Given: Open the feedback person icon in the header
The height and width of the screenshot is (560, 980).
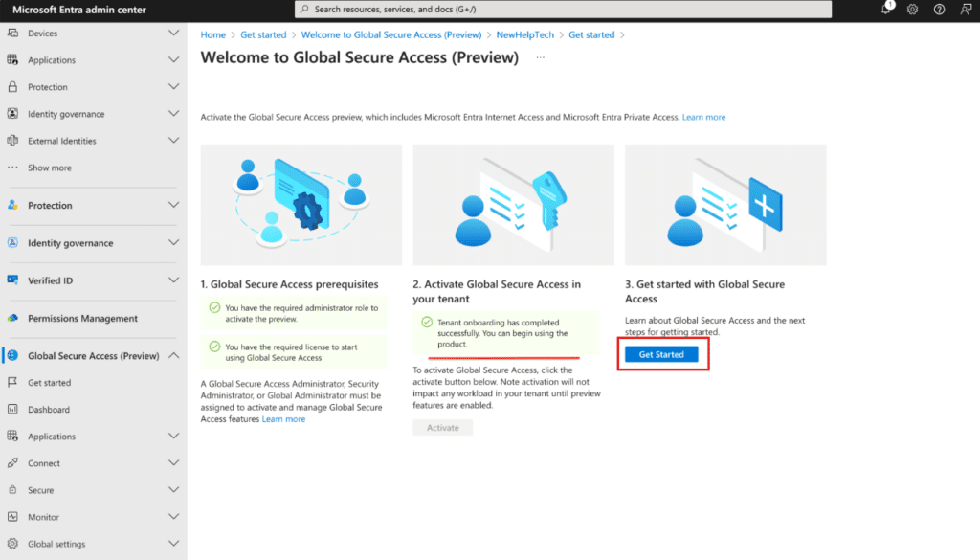Looking at the screenshot, I should (x=966, y=10).
